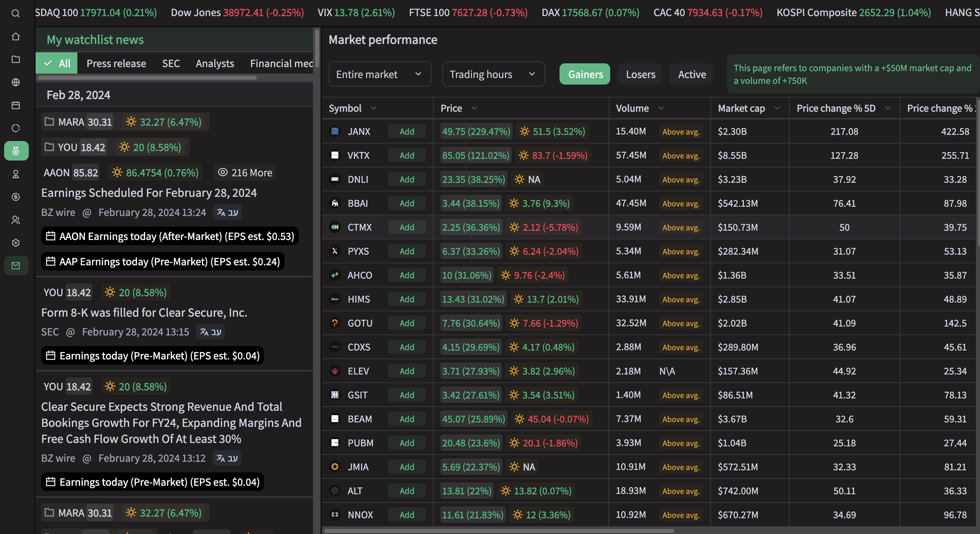Click the AAON 85.82 ticker chip
Screen dimensions: 980x534
71,173
